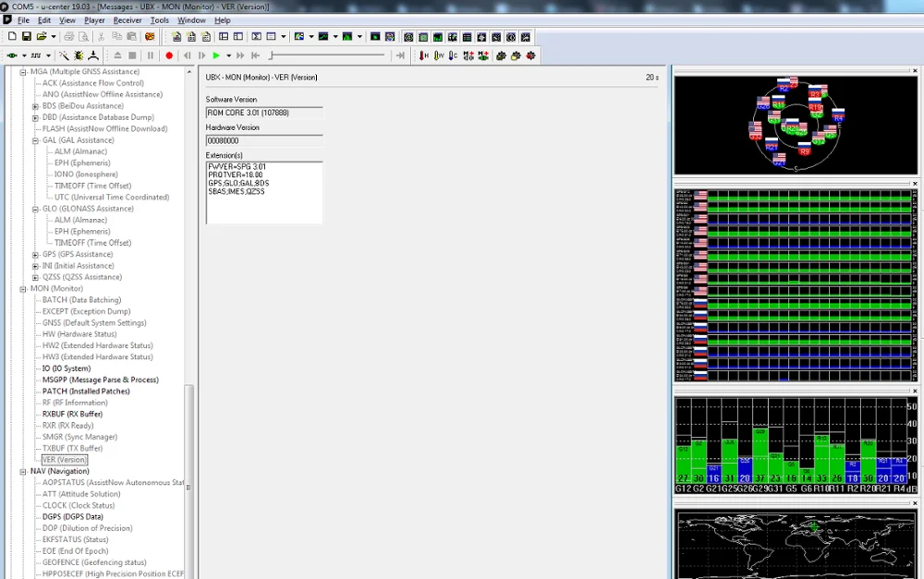The height and width of the screenshot is (579, 924).
Task: Click the jump to end button
Action: 401,55
